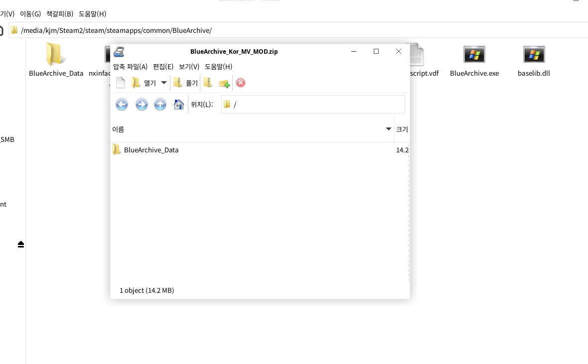Maximize the BlueArchive_Kor_MV_MOD.zip window
The image size is (588, 364).
[376, 51]
